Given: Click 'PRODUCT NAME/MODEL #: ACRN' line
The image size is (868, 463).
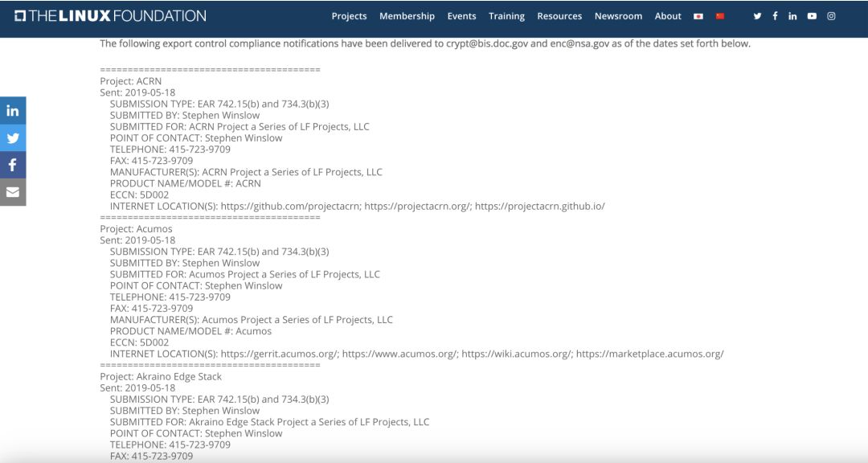Looking at the screenshot, I should click(186, 183).
